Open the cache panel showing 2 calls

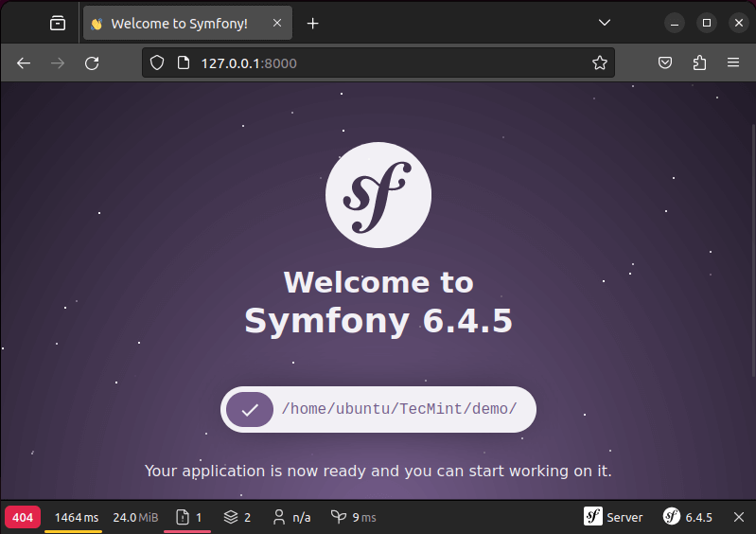click(237, 517)
